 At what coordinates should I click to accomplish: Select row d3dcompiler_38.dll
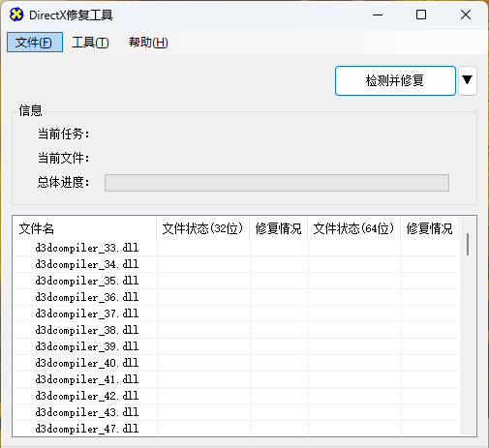coord(236,330)
